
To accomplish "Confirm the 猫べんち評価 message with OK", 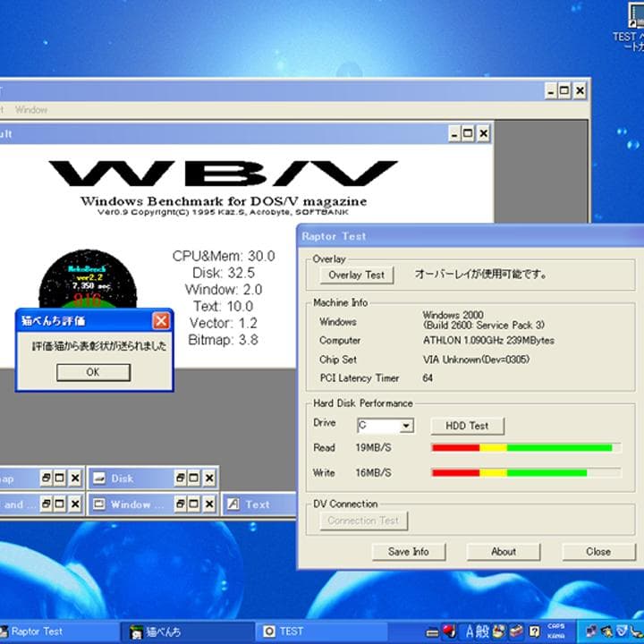I will pos(93,372).
